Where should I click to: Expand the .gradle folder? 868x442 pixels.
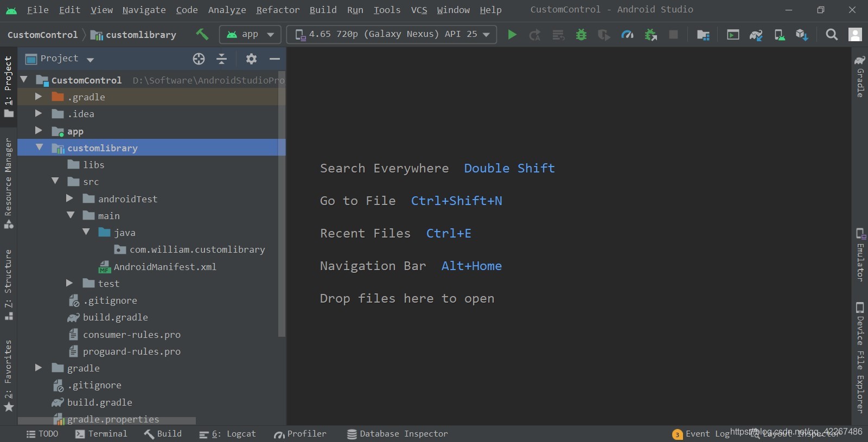pos(39,97)
